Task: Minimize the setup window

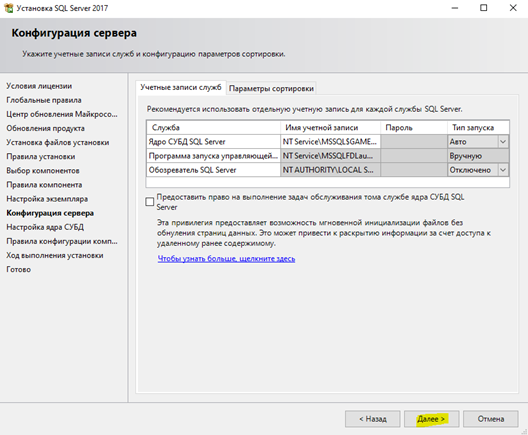Action: pos(455,8)
